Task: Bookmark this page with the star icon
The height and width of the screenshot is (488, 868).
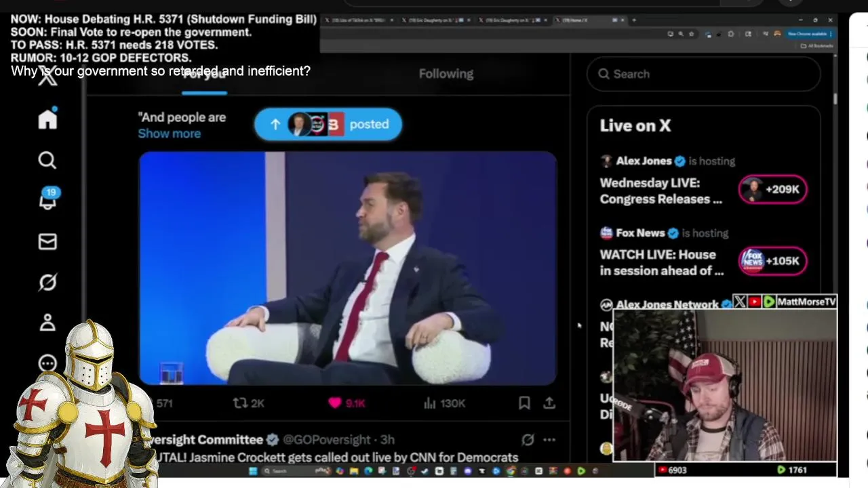Action: coord(691,34)
